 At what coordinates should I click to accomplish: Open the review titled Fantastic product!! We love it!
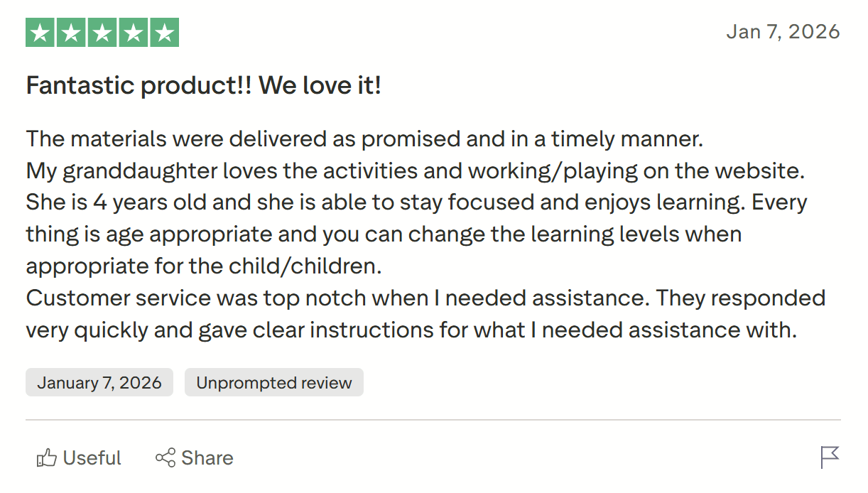point(205,85)
